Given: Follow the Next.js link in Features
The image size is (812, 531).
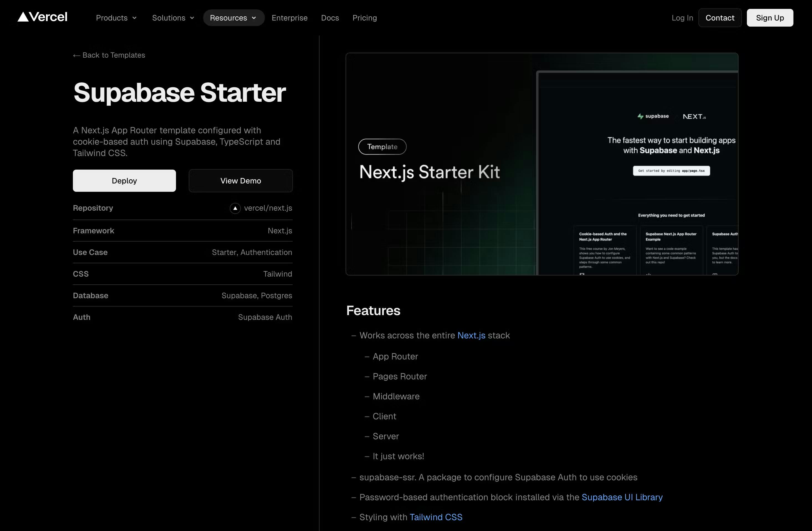Looking at the screenshot, I should point(471,335).
